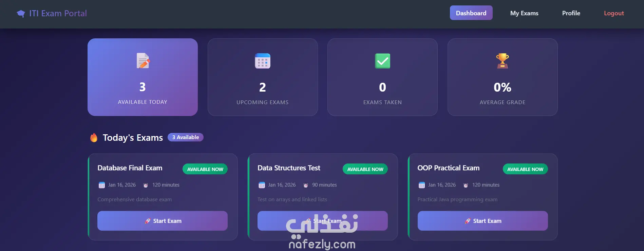Click the calendar icon above Upcoming Exams
This screenshot has width=644, height=251.
click(263, 61)
